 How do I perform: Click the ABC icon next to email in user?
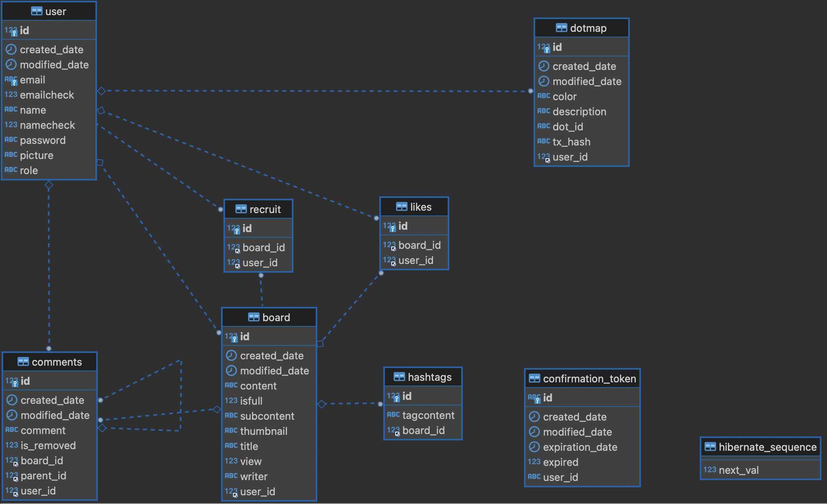[x=11, y=79]
